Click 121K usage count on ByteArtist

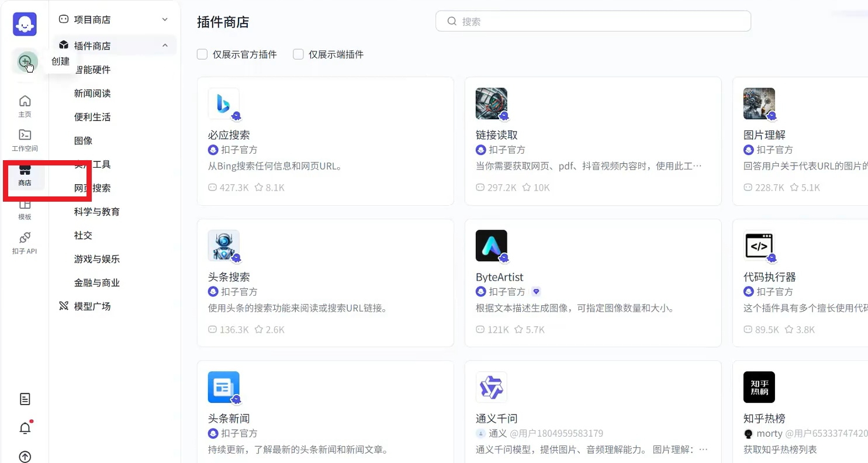tap(498, 330)
